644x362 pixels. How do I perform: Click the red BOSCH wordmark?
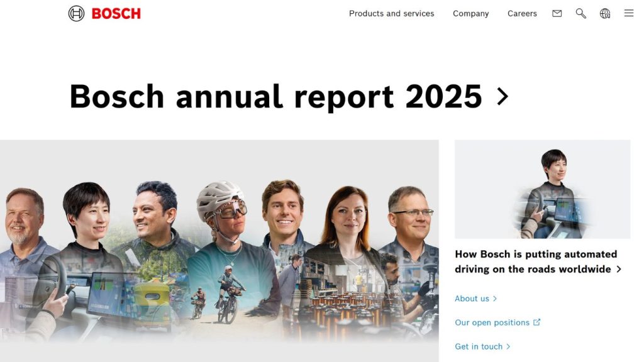116,14
